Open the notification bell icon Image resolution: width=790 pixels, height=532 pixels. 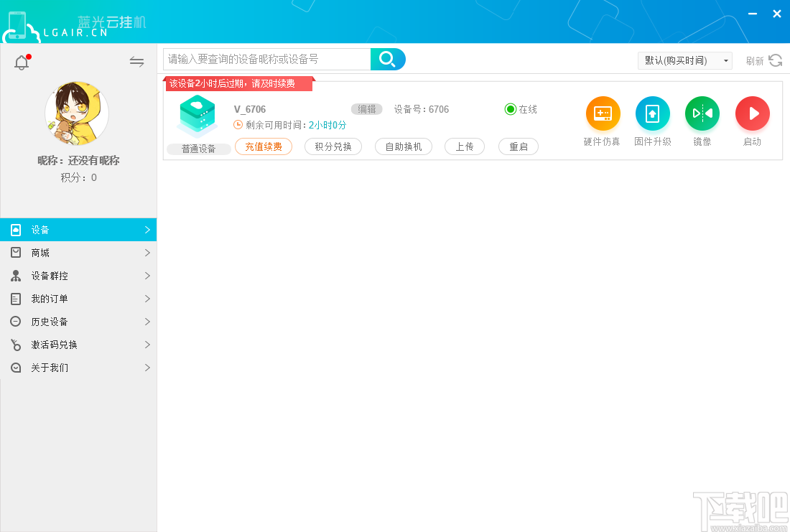pos(22,62)
